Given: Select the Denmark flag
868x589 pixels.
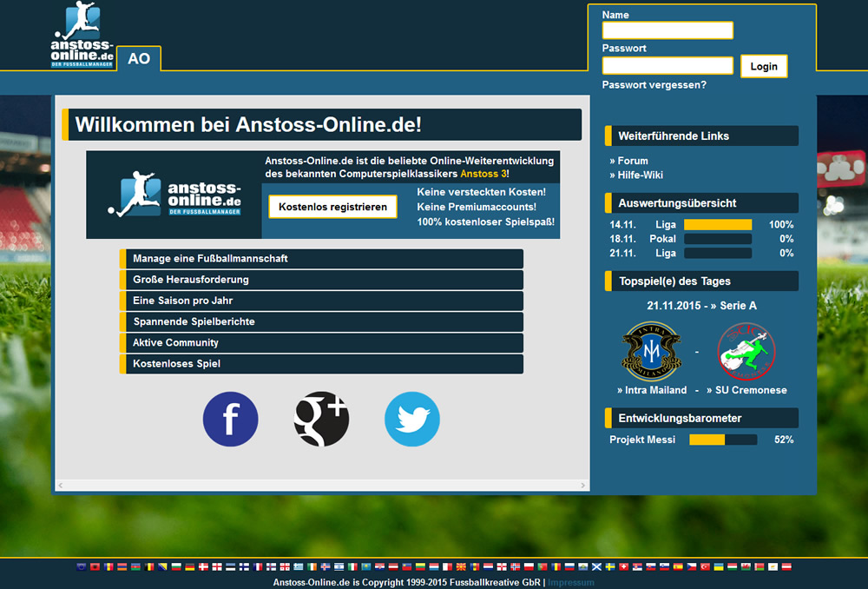Looking at the screenshot, I should click(x=203, y=566).
